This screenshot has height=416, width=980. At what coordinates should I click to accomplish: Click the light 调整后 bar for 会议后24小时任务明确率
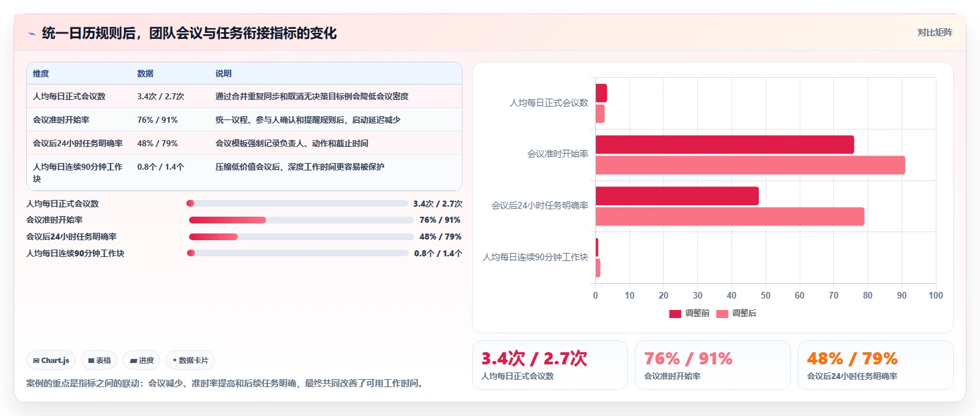tap(730, 217)
